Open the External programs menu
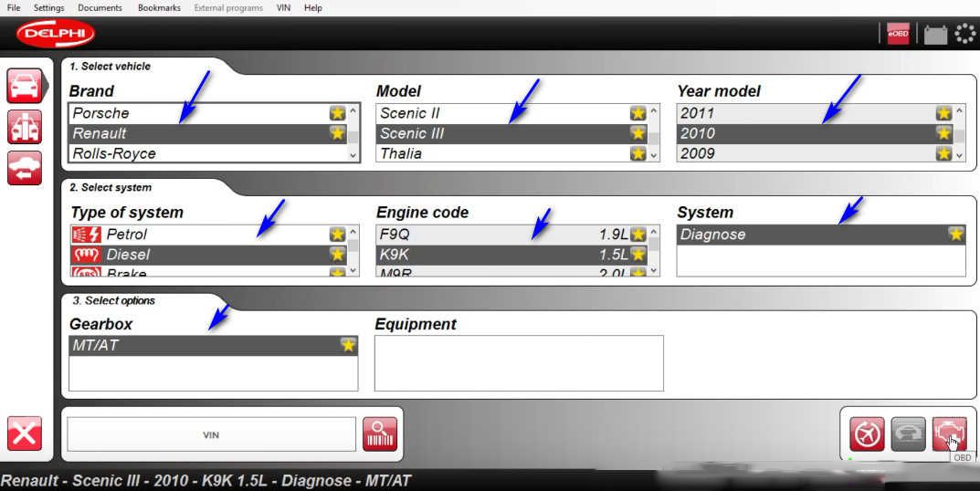This screenshot has width=980, height=491. [x=228, y=7]
